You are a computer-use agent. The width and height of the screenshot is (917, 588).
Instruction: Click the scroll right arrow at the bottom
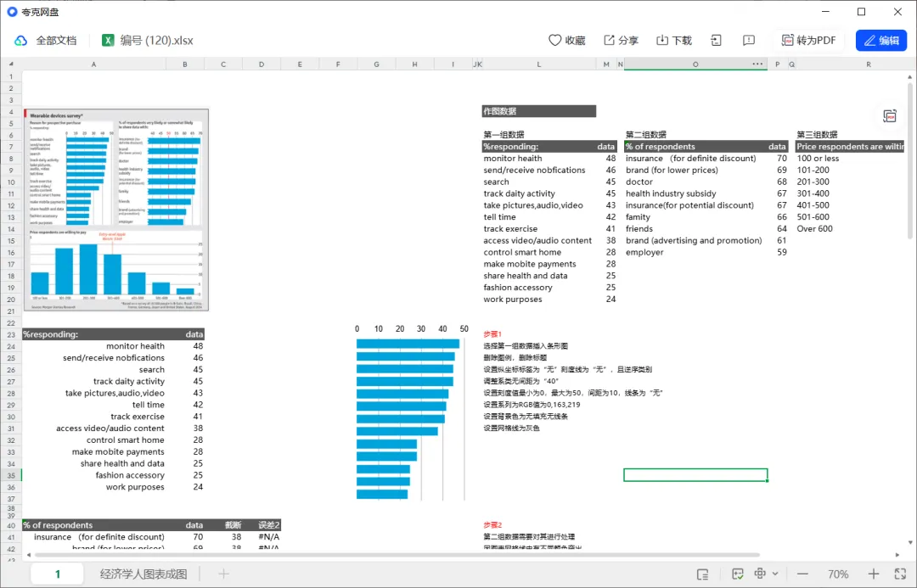pyautogui.click(x=897, y=554)
